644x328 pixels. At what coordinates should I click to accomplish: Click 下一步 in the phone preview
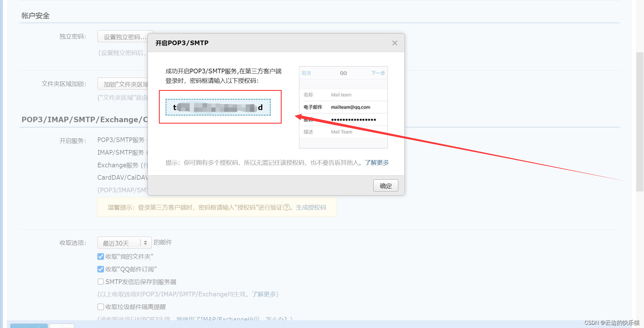378,73
